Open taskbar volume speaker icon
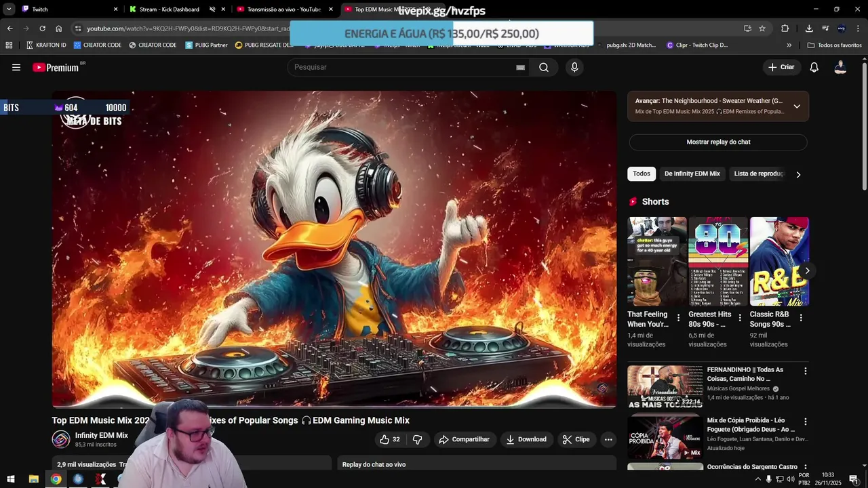This screenshot has height=488, width=868. (x=790, y=479)
